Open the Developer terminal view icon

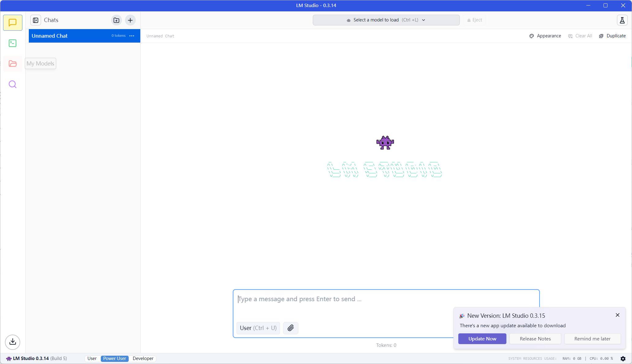[13, 43]
